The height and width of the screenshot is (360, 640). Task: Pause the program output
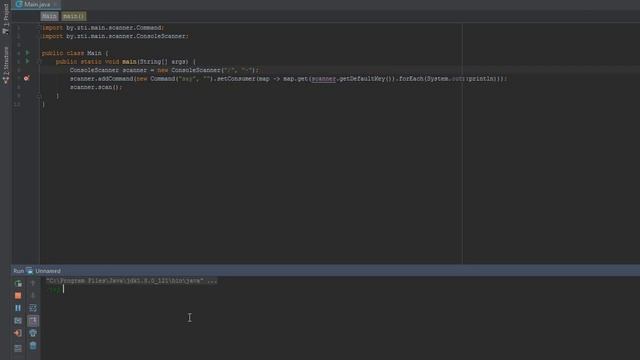click(x=18, y=308)
